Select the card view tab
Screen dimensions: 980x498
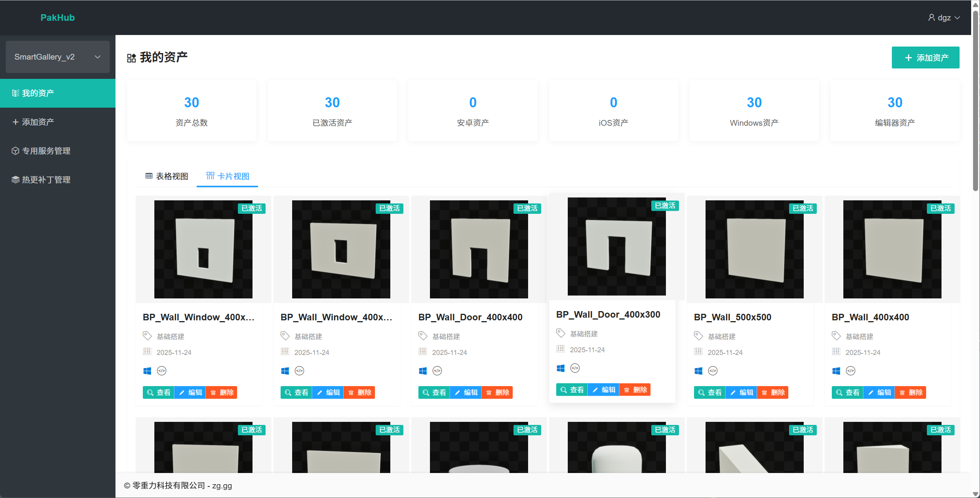pyautogui.click(x=228, y=176)
